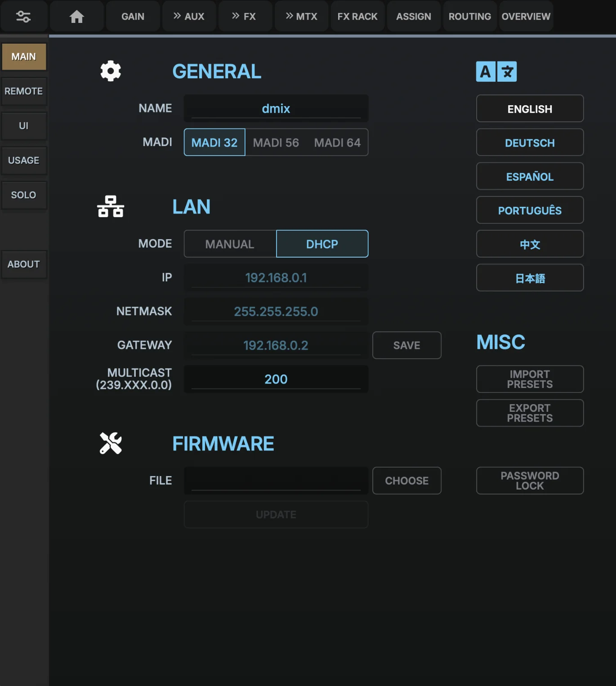Set language to ENGLISH
Screen dimensions: 616x686
[530, 109]
